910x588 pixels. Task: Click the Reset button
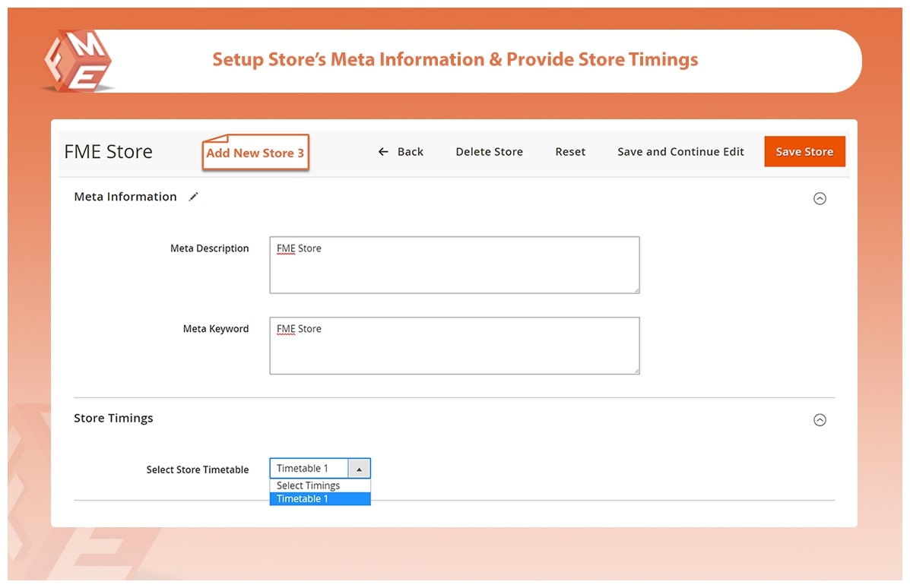[x=570, y=152]
